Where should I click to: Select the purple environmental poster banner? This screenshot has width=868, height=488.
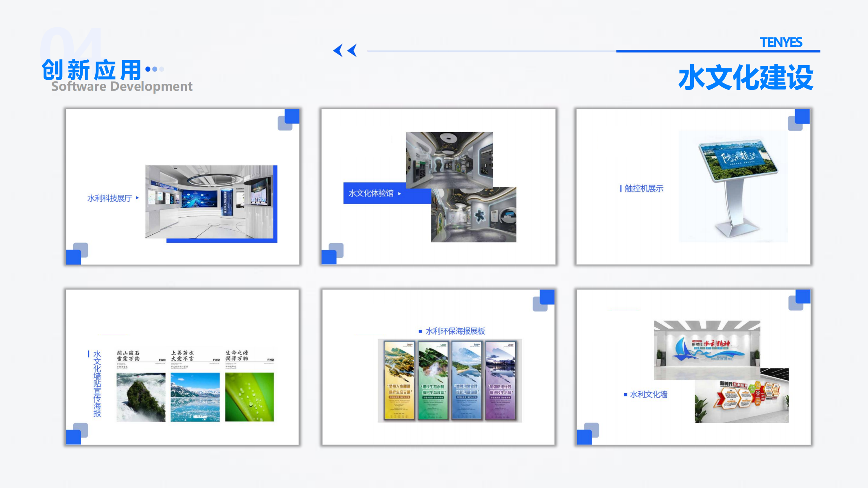(501, 381)
